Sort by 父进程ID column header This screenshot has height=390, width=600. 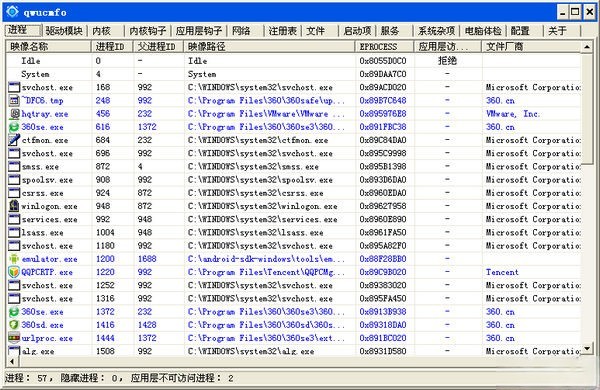click(x=158, y=47)
